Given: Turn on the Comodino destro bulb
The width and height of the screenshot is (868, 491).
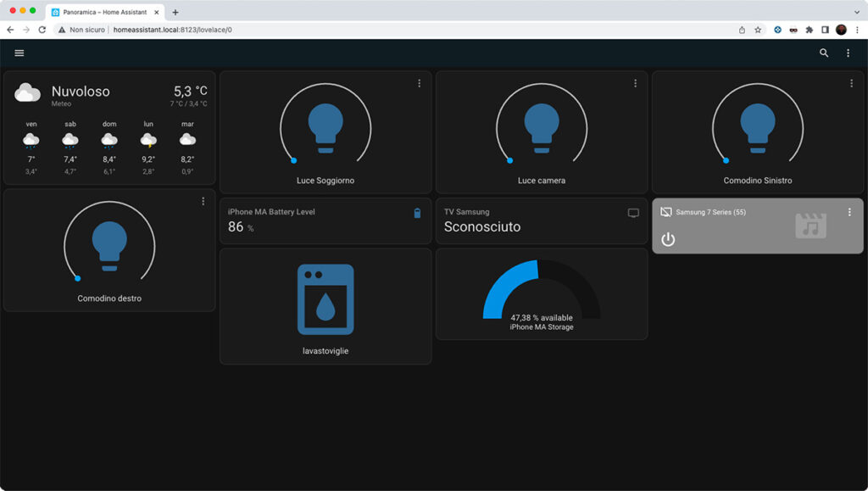Looking at the screenshot, I should (109, 245).
